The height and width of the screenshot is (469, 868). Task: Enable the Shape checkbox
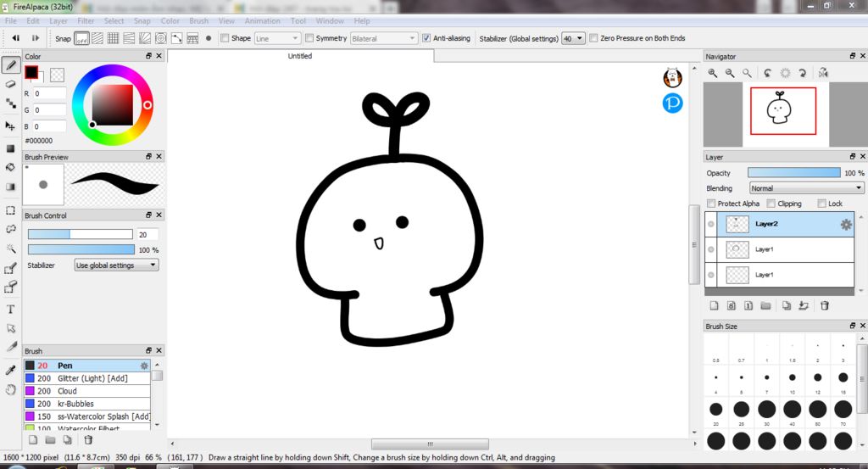point(225,38)
